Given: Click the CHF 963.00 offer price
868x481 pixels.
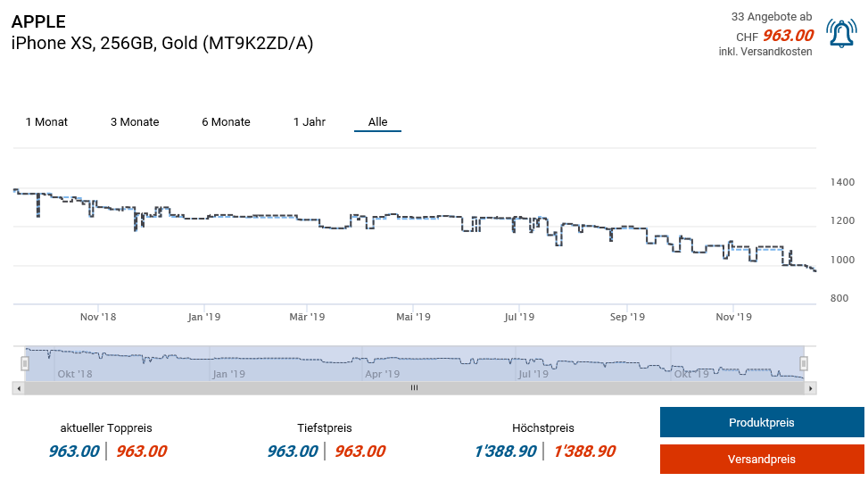Looking at the screenshot, I should pos(787,36).
